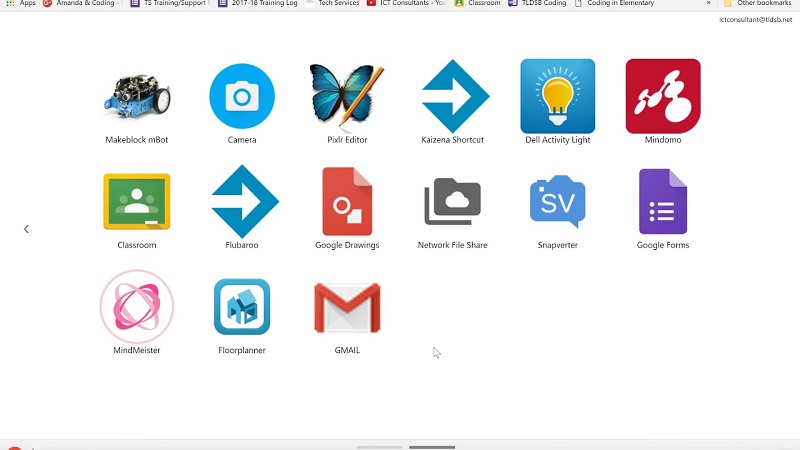Open the Makeblock mBot app

(137, 96)
